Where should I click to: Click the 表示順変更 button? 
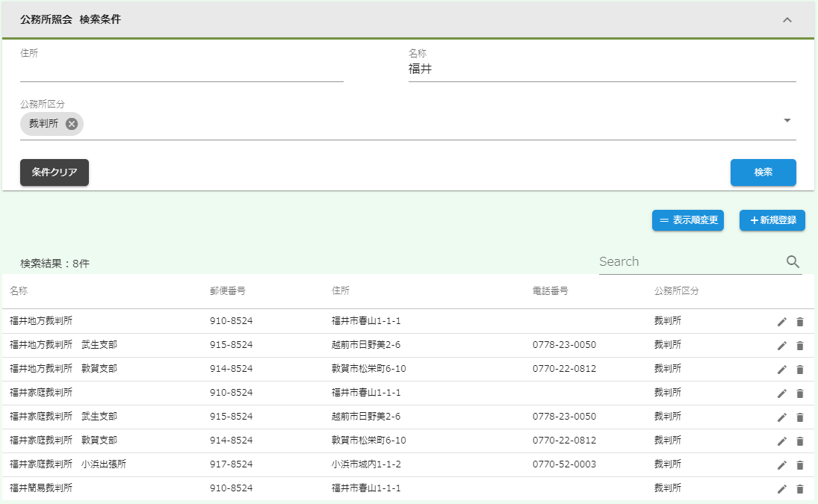687,220
